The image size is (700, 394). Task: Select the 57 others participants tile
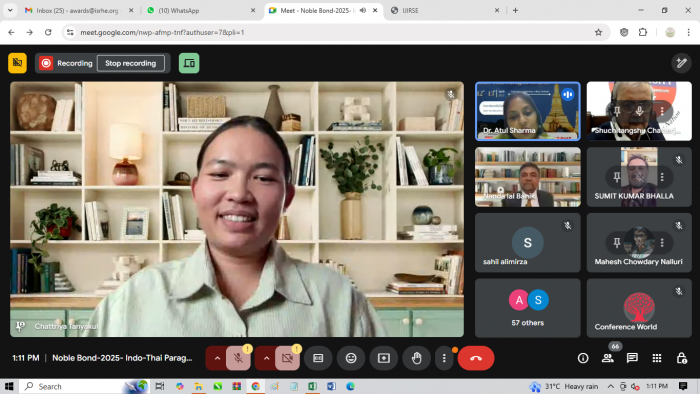click(x=528, y=308)
